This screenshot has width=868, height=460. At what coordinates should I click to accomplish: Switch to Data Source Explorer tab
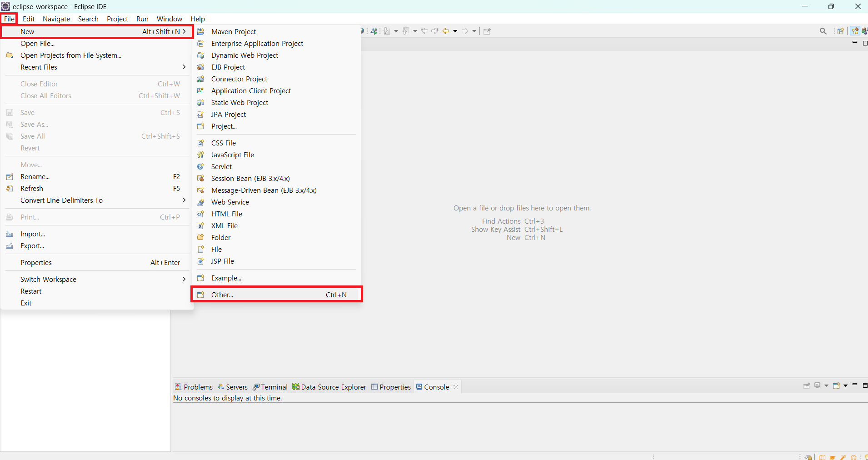[x=329, y=387]
